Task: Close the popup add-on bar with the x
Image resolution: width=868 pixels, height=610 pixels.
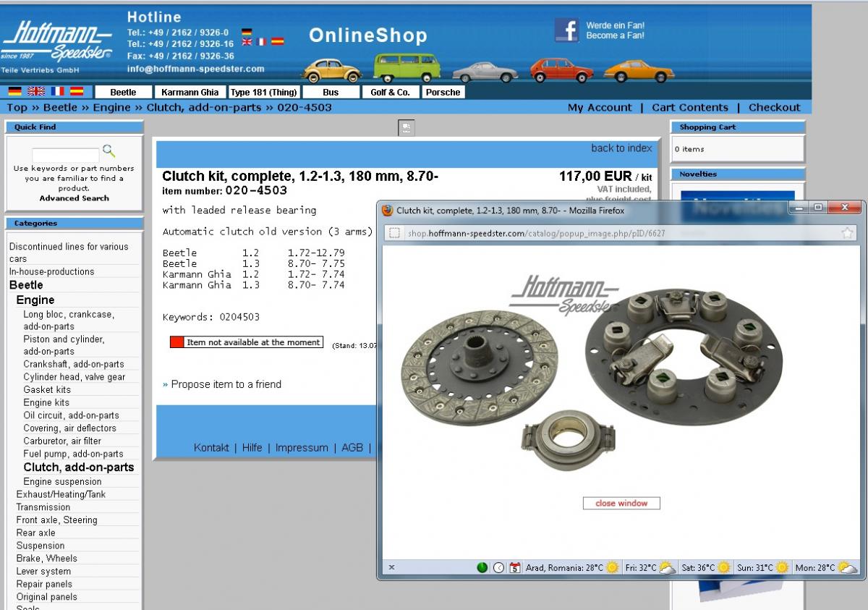Action: [x=391, y=567]
